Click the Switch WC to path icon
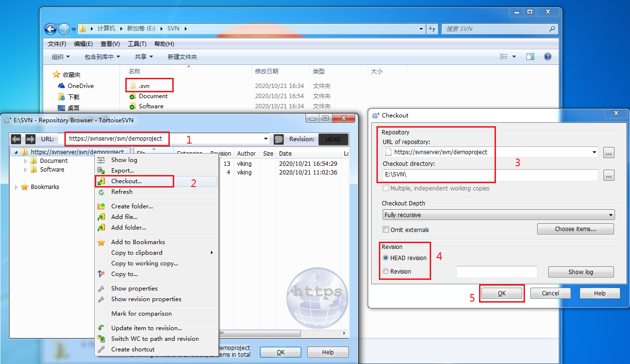 coord(101,339)
